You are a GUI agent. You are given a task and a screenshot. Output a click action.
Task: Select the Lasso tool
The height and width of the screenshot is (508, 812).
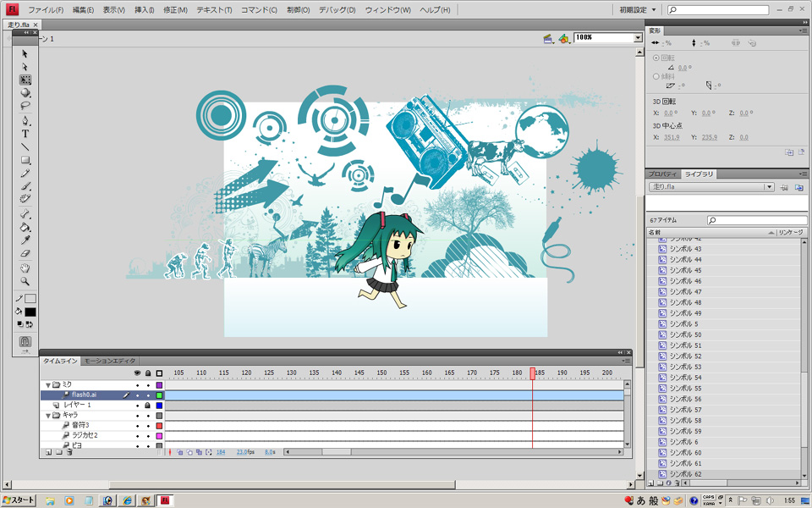tap(25, 106)
